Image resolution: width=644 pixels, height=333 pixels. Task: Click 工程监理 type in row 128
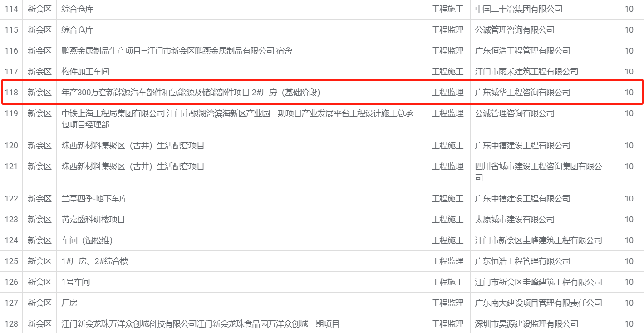[x=447, y=324]
